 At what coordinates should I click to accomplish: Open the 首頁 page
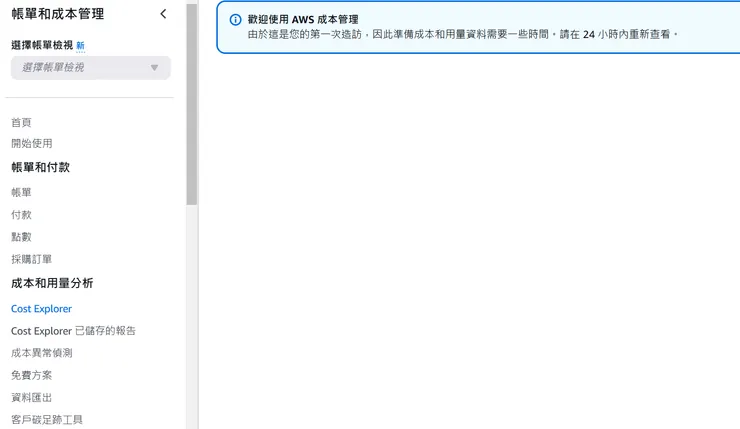click(x=21, y=123)
